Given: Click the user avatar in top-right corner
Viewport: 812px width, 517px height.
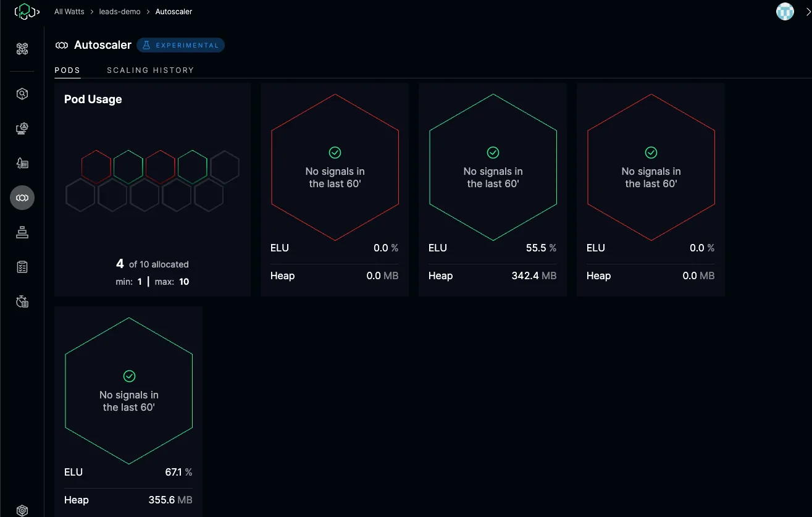Looking at the screenshot, I should coord(785,12).
